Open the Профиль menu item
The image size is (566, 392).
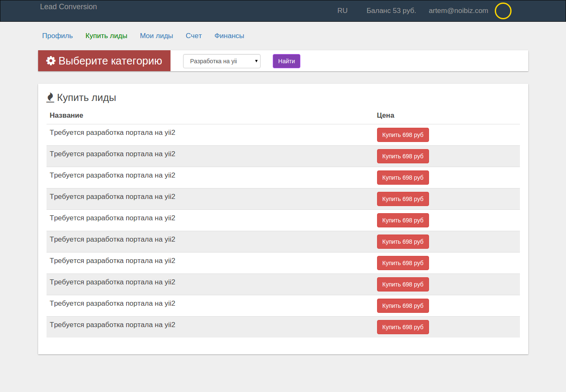tap(57, 36)
